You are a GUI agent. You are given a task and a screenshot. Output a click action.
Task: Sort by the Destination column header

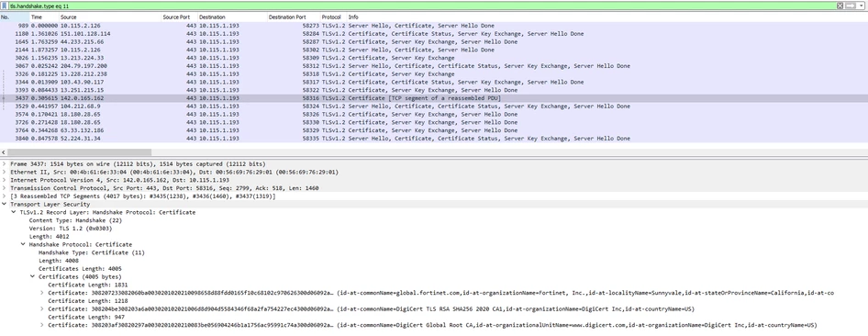coord(232,17)
